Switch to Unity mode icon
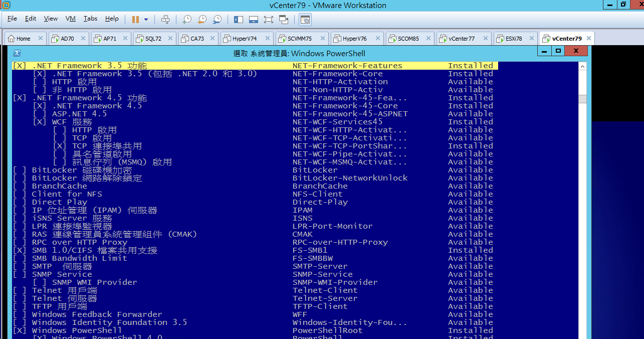 pyautogui.click(x=284, y=20)
